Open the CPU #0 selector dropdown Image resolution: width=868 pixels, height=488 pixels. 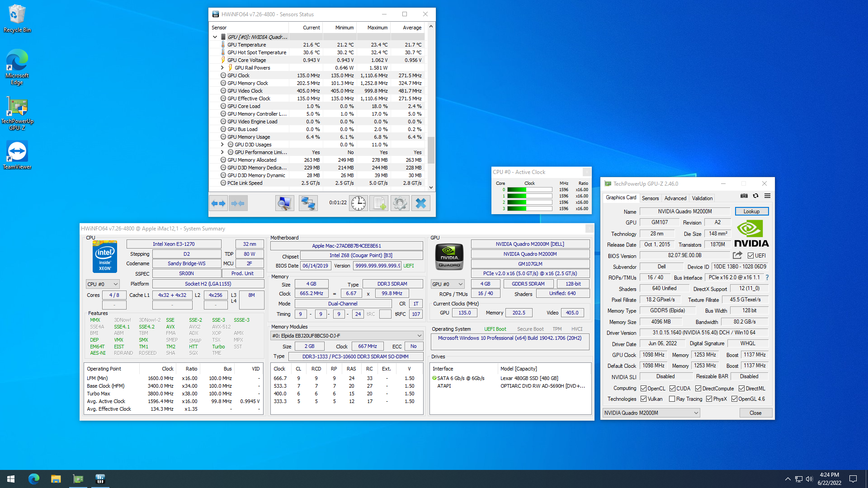[103, 284]
